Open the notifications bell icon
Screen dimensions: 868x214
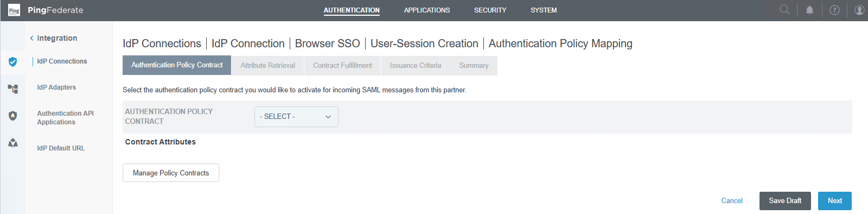pos(809,10)
